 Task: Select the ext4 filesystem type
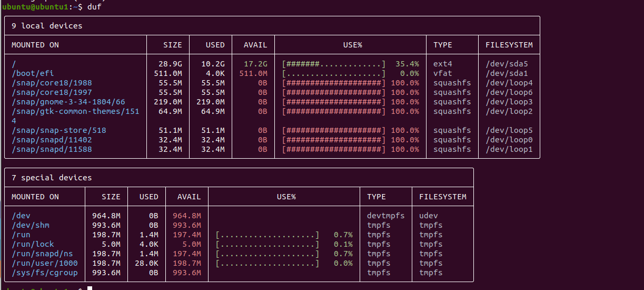click(x=443, y=64)
